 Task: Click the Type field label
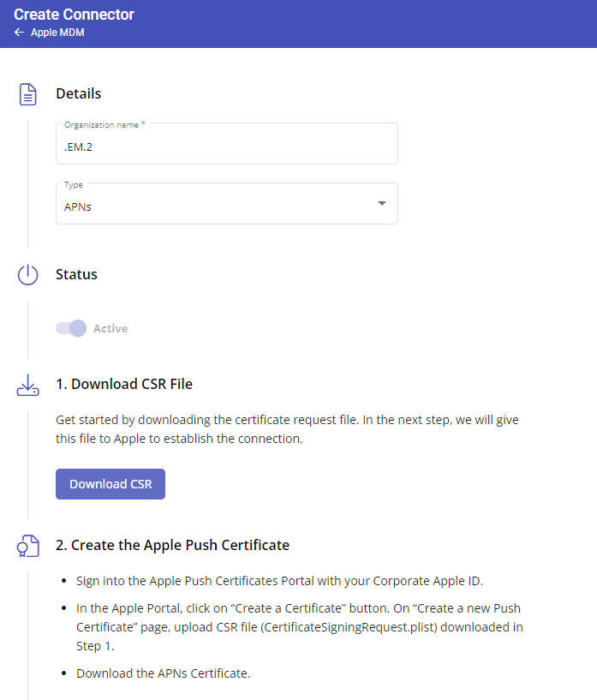coord(73,185)
